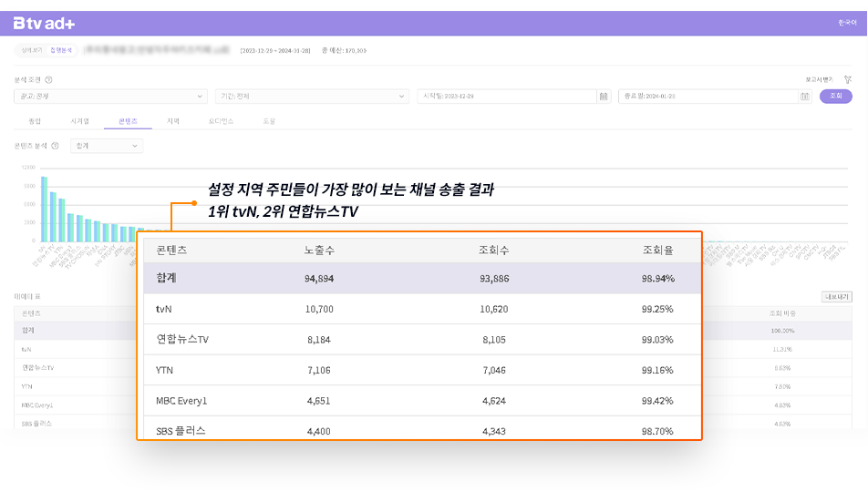Image resolution: width=868 pixels, height=502 pixels.
Task: Open the 한국어 language selector
Action: 847,23
